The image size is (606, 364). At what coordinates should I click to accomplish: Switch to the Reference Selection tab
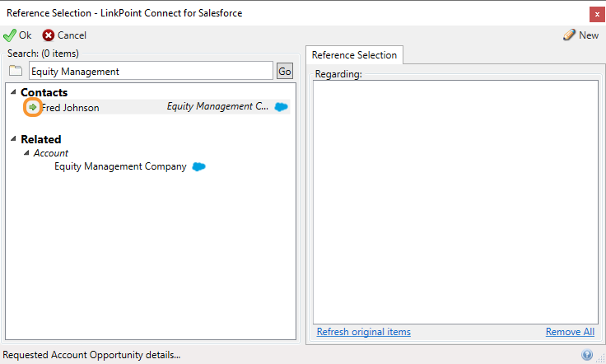click(354, 55)
